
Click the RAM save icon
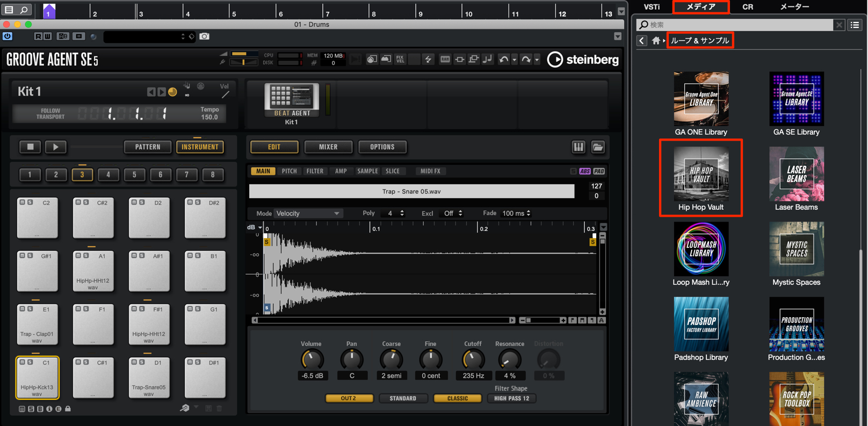pyautogui.click(x=445, y=60)
